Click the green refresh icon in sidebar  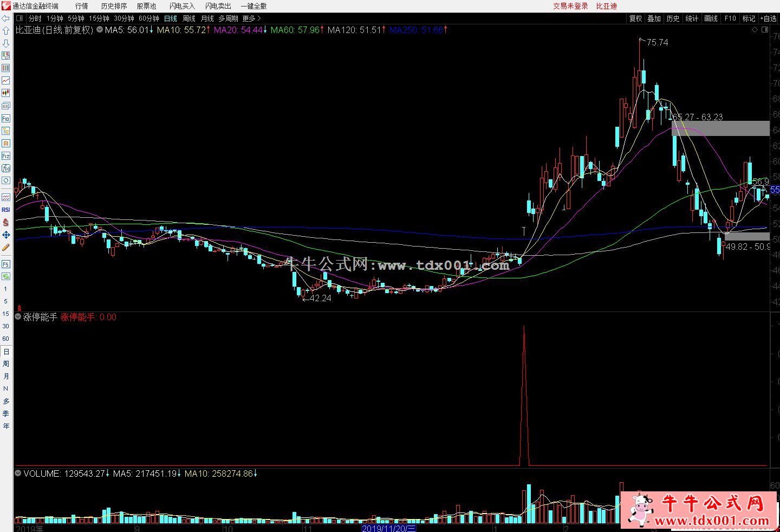click(x=6, y=276)
